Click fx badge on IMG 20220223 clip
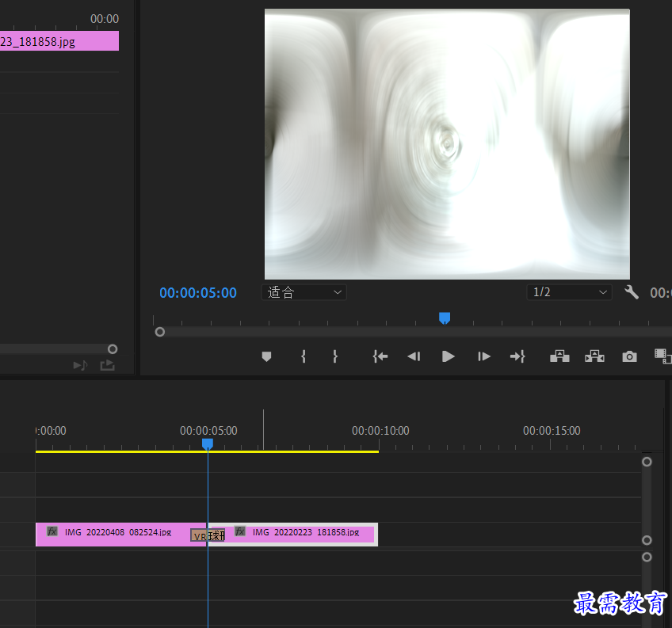 (x=240, y=531)
